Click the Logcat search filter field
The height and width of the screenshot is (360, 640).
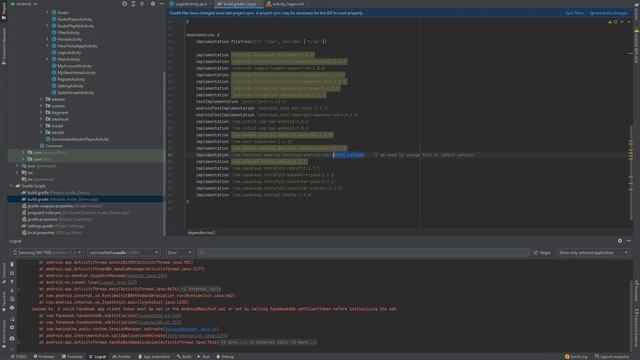(x=363, y=253)
